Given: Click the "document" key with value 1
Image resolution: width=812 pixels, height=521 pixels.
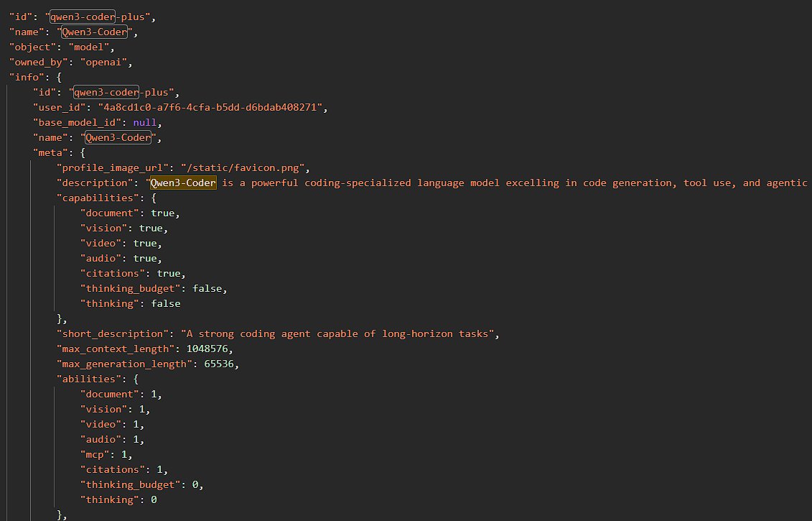Looking at the screenshot, I should click(109, 394).
